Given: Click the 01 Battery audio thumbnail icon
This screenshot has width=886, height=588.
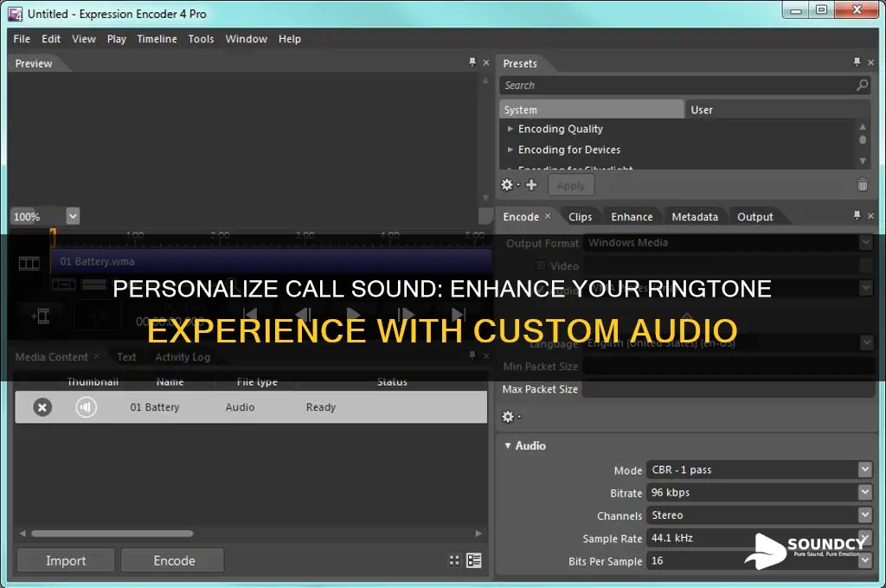Looking at the screenshot, I should 86,407.
